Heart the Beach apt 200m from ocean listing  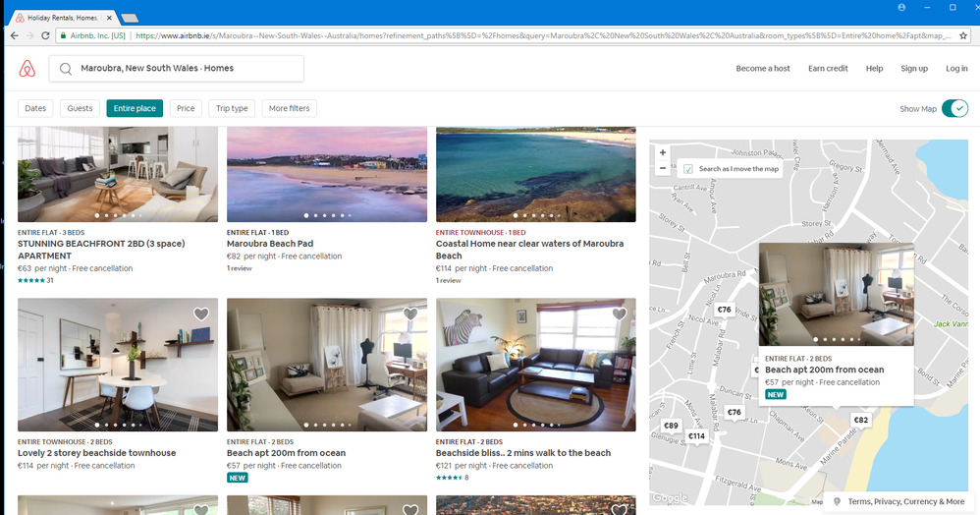tap(410, 315)
